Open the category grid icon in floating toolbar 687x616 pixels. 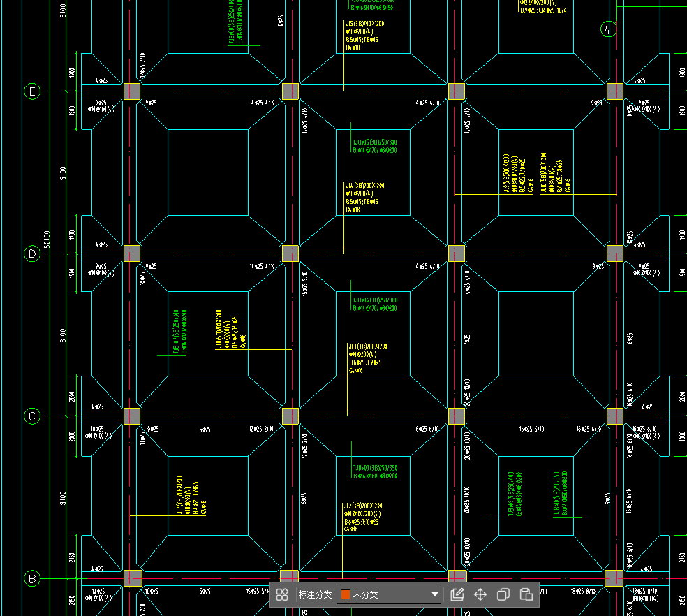(x=282, y=594)
